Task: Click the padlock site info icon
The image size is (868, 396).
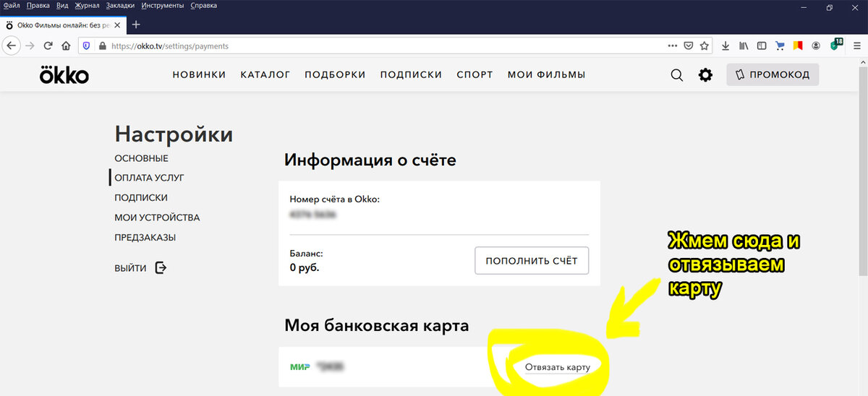Action: click(102, 46)
